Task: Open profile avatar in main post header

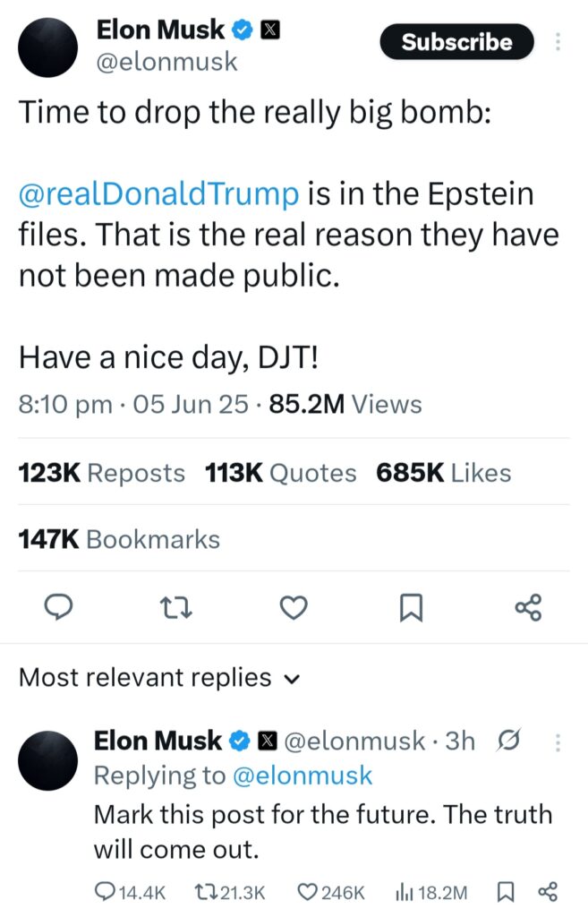Action: (48, 47)
